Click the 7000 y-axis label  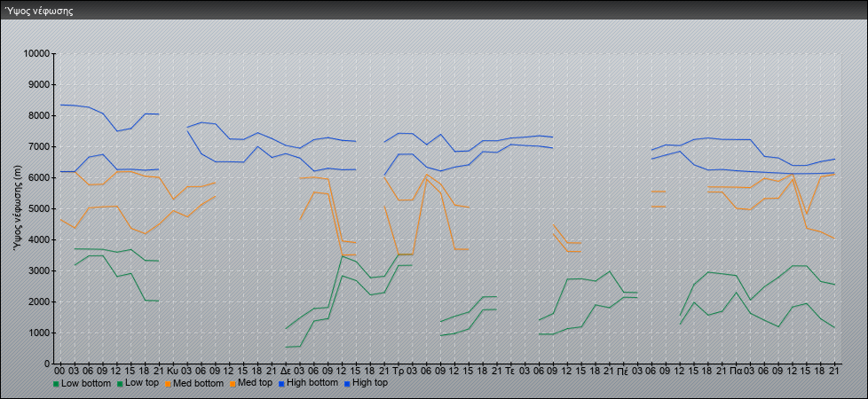(x=39, y=146)
